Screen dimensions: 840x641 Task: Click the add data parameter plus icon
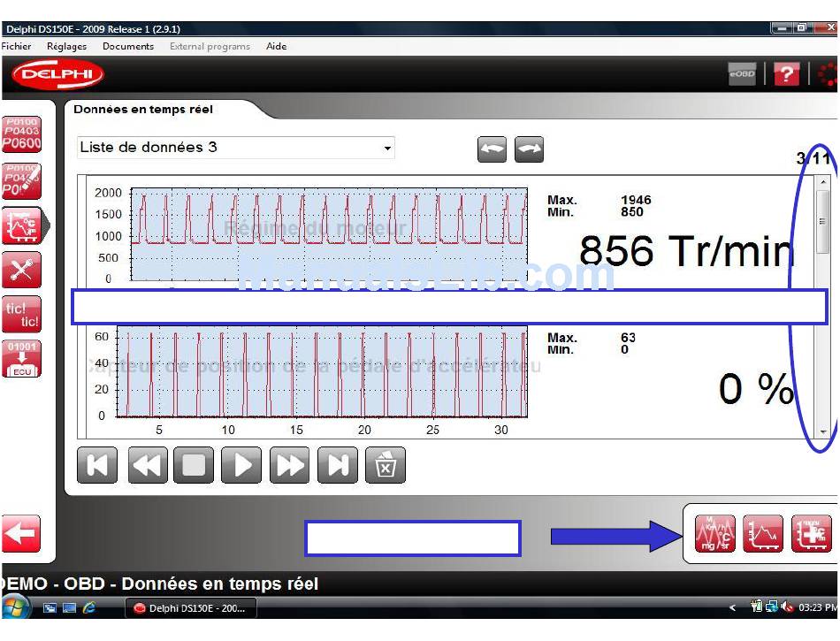811,534
